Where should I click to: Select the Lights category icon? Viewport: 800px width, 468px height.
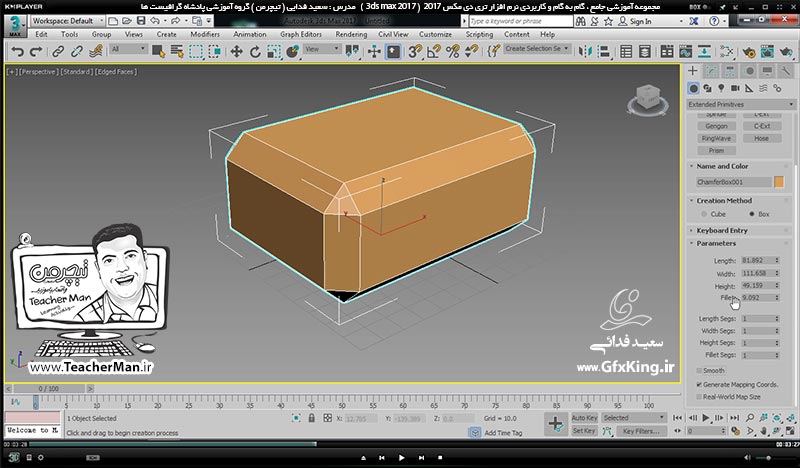[721, 88]
